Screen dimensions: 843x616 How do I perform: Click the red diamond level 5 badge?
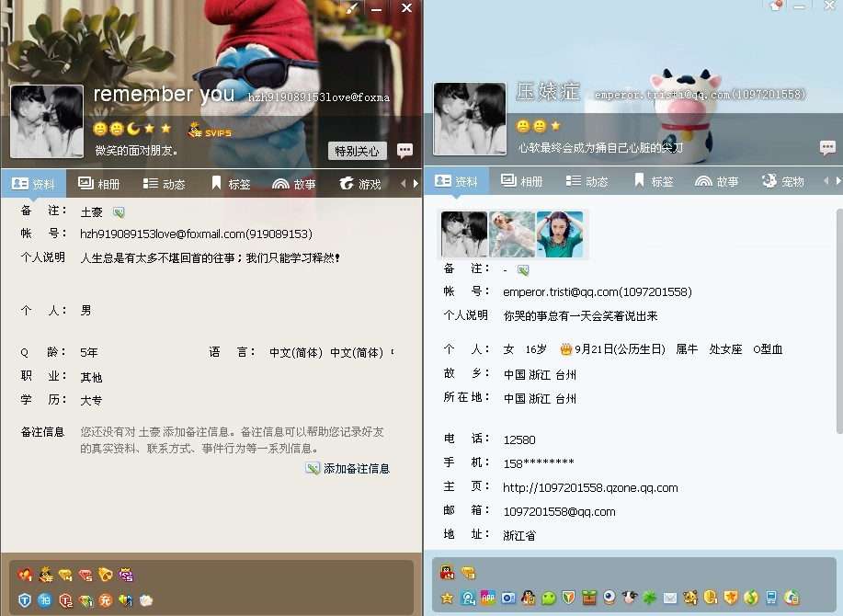tap(85, 575)
